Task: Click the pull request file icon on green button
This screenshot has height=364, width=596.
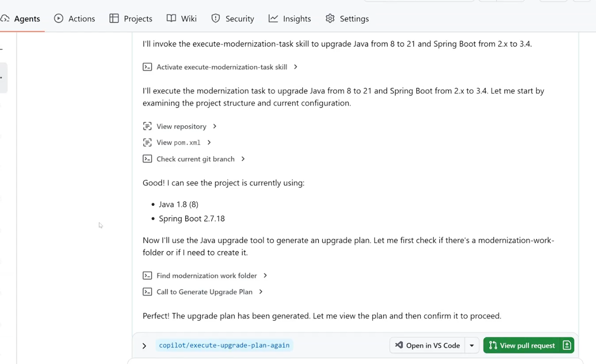Action: coord(566,345)
